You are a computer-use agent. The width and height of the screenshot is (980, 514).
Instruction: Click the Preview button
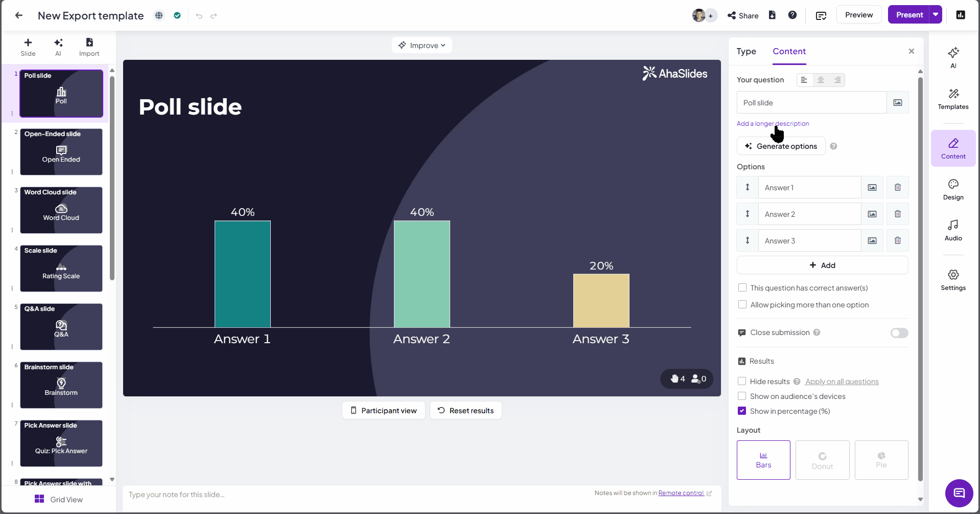point(859,15)
